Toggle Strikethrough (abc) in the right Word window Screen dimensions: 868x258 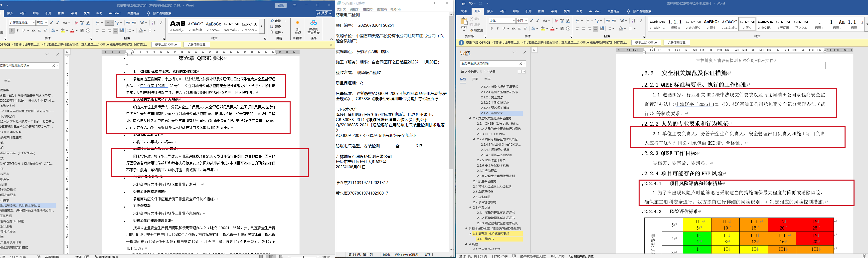(x=513, y=29)
